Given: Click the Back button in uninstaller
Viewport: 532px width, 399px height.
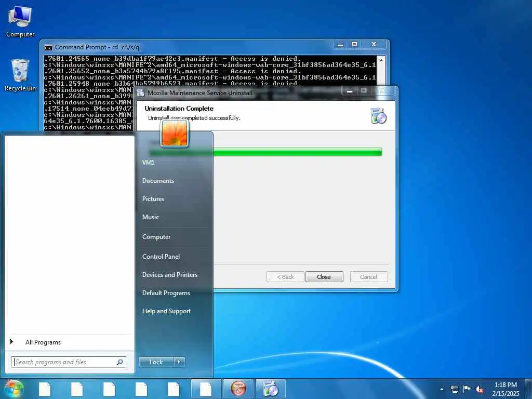Looking at the screenshot, I should tap(286, 277).
